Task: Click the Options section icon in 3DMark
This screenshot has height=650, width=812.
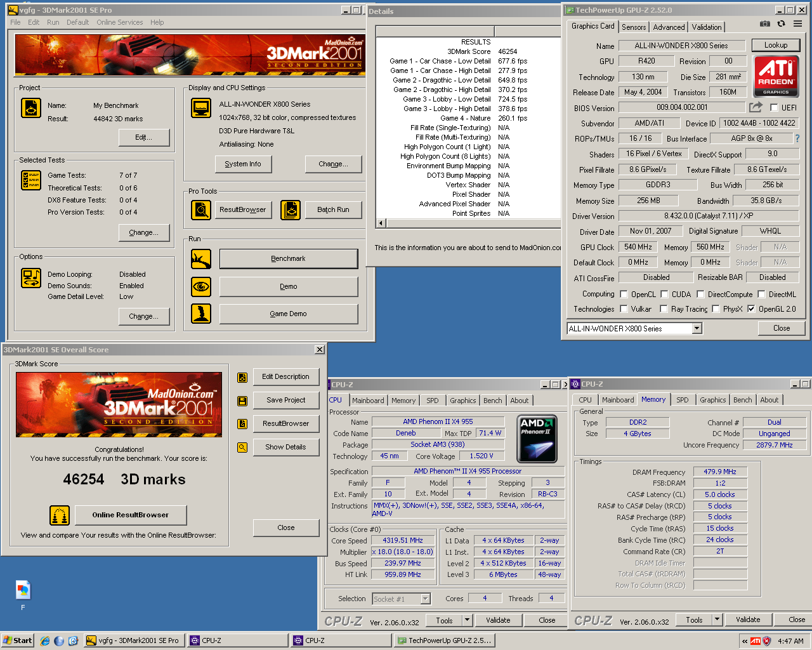Action: (31, 278)
